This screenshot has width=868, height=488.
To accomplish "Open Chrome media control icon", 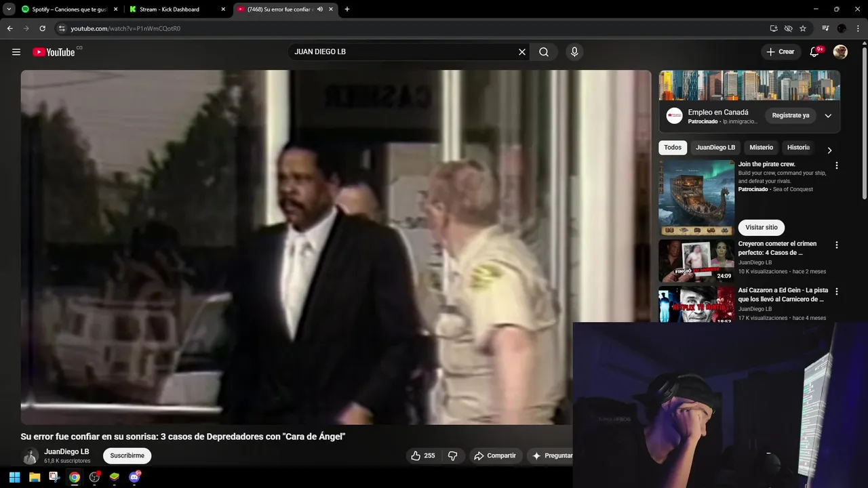I will [825, 28].
